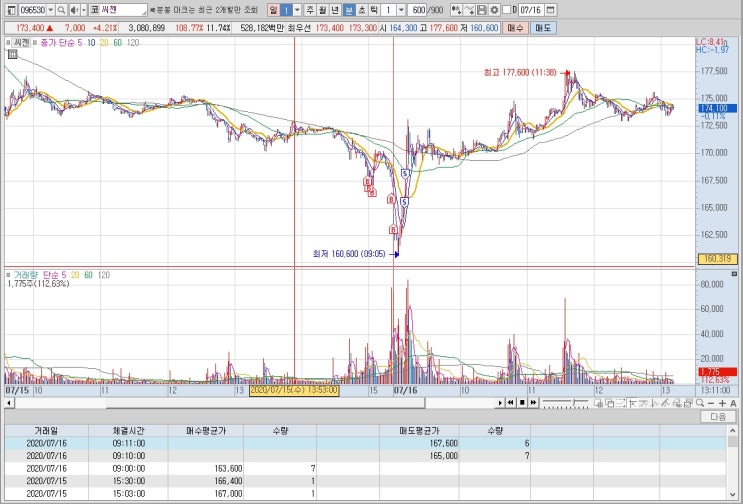Image resolution: width=743 pixels, height=504 pixels.
Task: Click the 종가 단순 moving average legend
Action: point(61,43)
